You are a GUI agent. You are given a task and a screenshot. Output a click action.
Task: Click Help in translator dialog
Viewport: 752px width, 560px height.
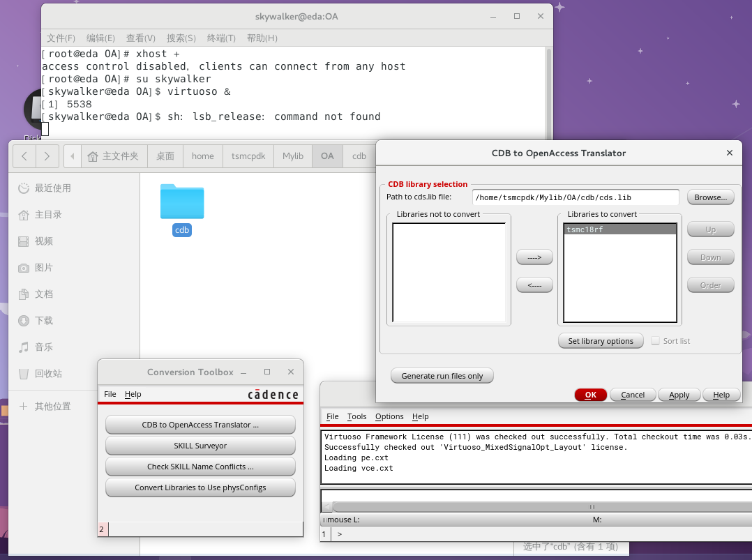pos(721,395)
